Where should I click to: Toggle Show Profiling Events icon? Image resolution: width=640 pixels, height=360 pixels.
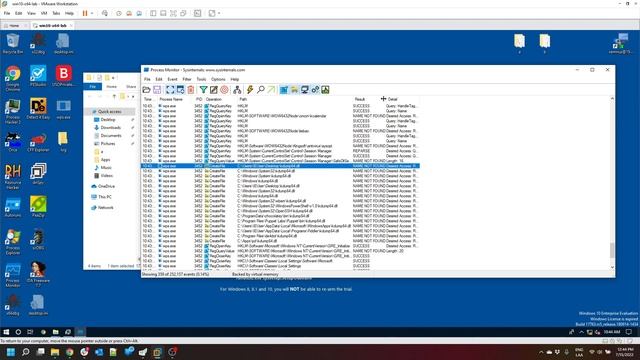tap(325, 90)
